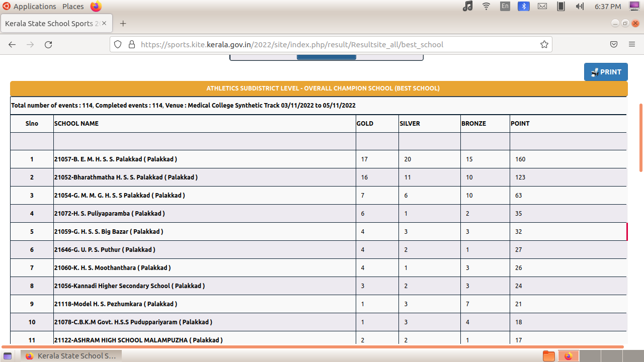Image resolution: width=644 pixels, height=362 pixels.
Task: Click the PRINT button
Action: 606,72
